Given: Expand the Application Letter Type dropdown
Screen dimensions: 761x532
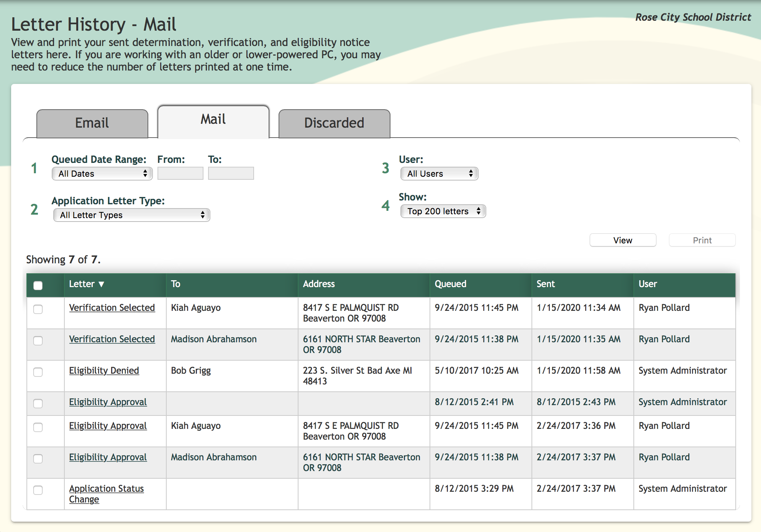Looking at the screenshot, I should [x=131, y=215].
